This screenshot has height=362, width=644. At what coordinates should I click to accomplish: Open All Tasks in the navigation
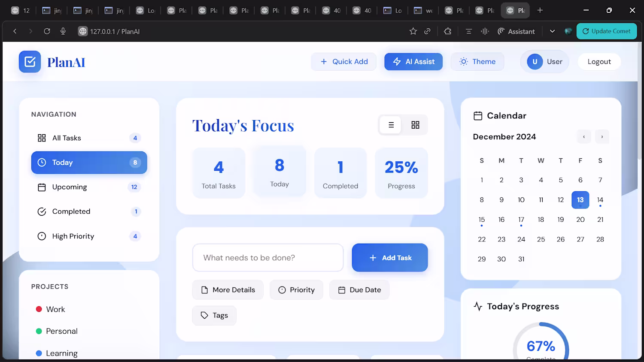(89, 138)
